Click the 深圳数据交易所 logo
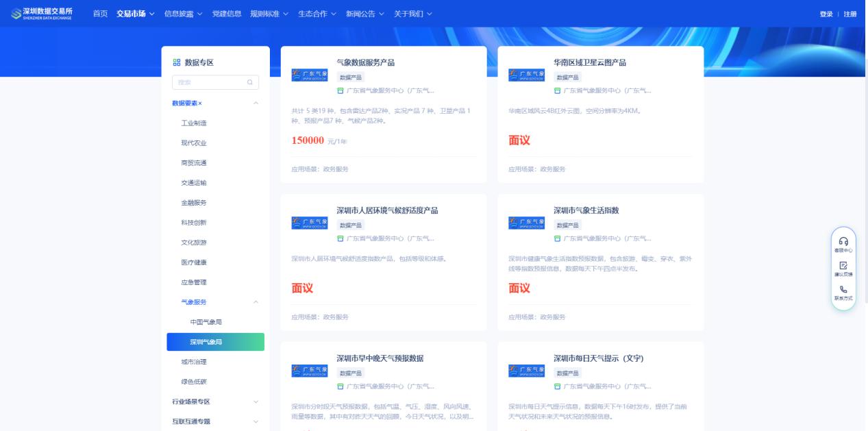868x431 pixels. [x=42, y=14]
